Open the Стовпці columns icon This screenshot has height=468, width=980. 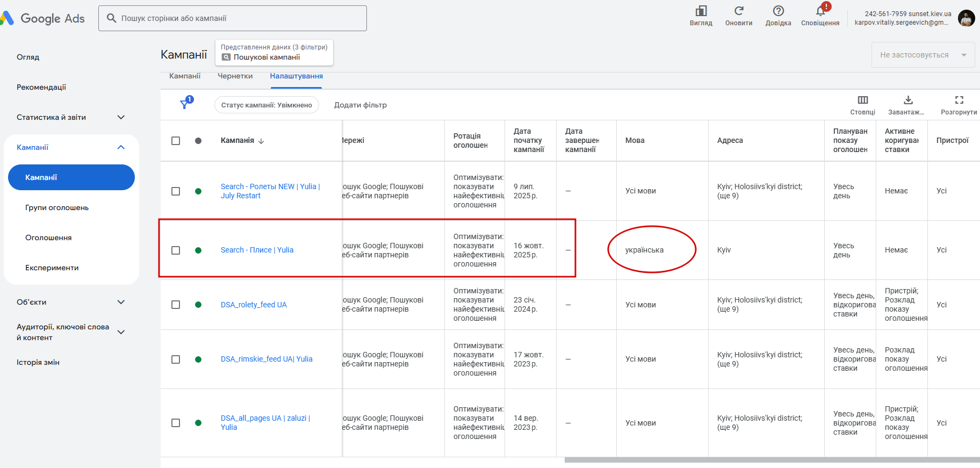coord(862,100)
